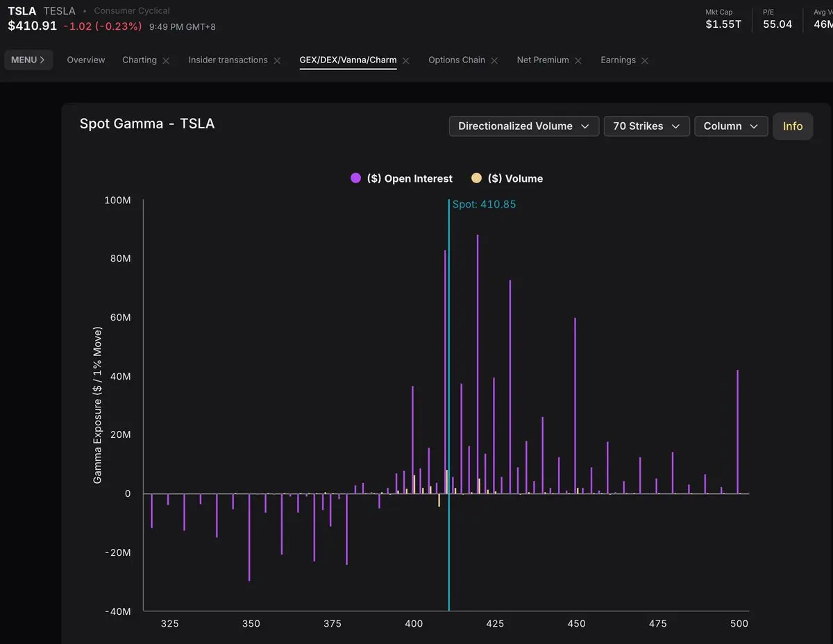This screenshot has height=644, width=833.
Task: Click the TSLA ticker symbol
Action: pyautogui.click(x=22, y=11)
